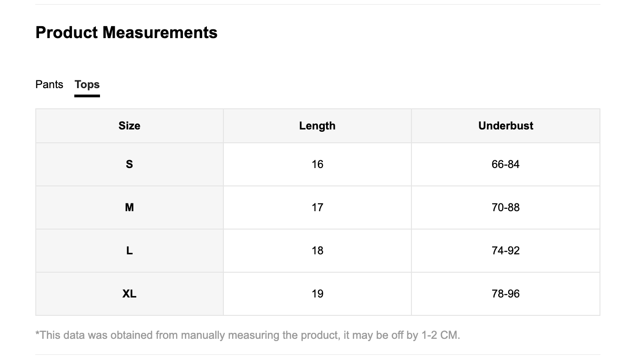The width and height of the screenshot is (644, 359).
Task: Click the length value 19
Action: pos(317,294)
